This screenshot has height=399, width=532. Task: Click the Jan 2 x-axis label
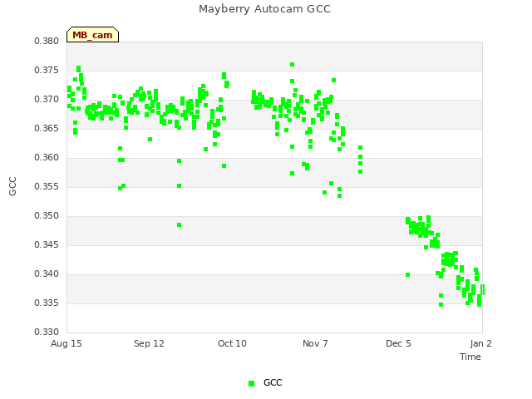[x=480, y=343]
